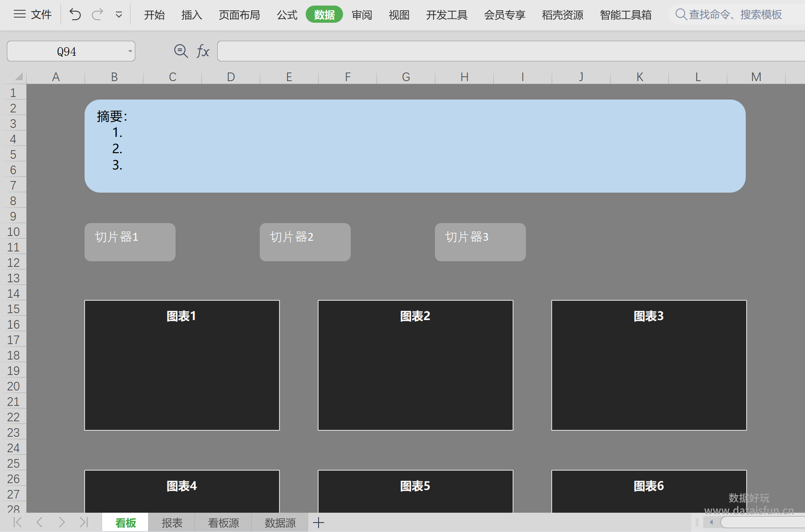Screen dimensions: 805x532
Task: Select the 图表4 chart box
Action: pos(182,491)
